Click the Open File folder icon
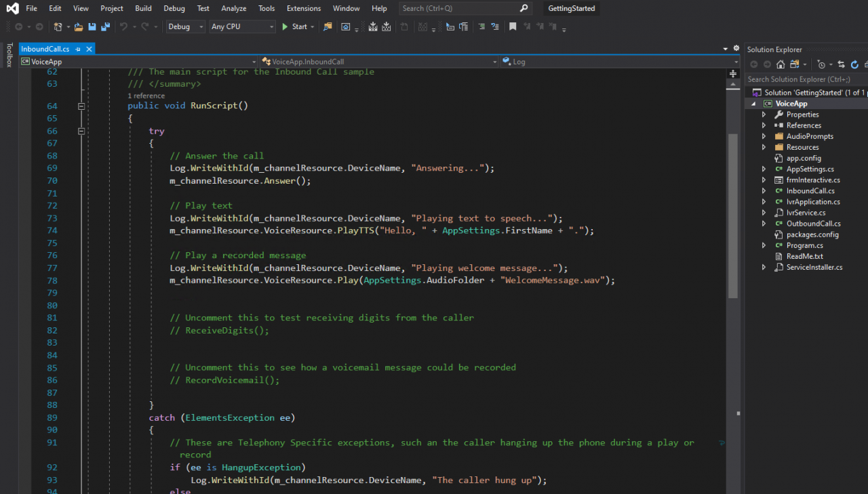This screenshot has width=868, height=494. 79,27
